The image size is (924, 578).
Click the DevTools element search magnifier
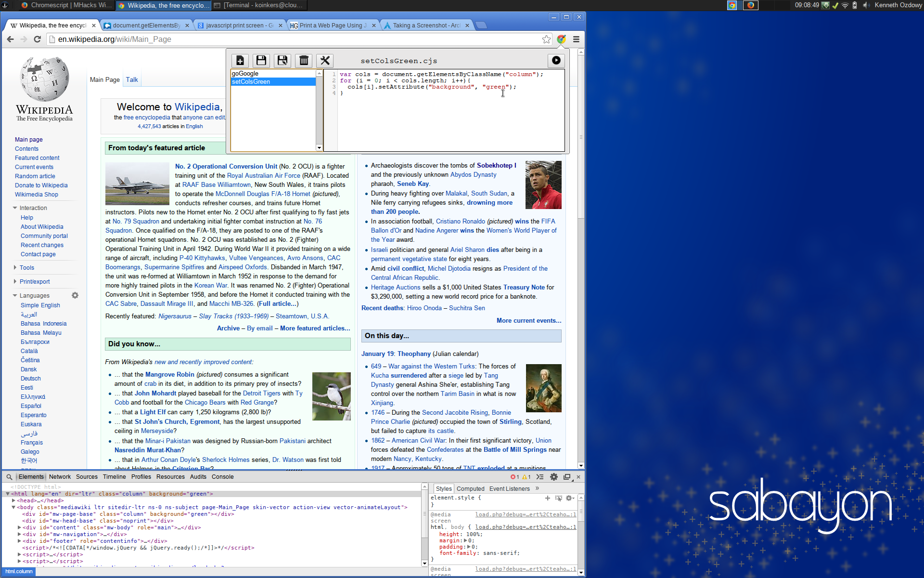point(9,477)
